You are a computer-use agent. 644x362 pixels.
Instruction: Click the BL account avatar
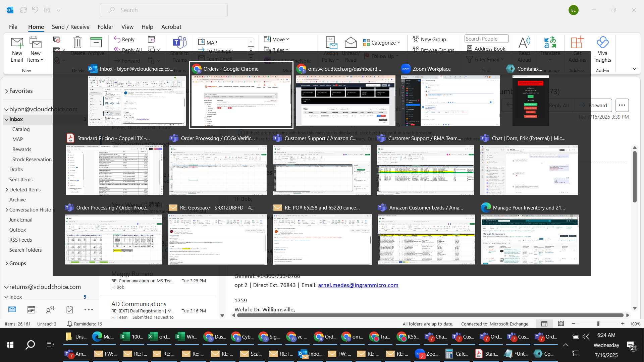coord(574,10)
